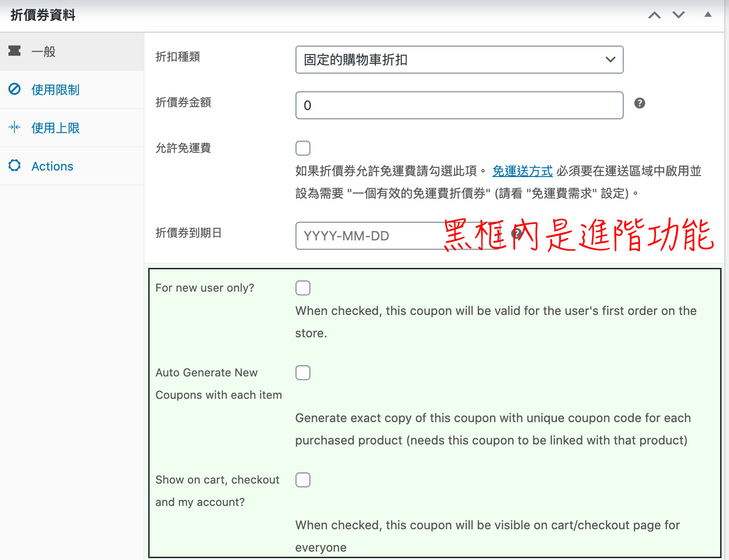This screenshot has height=560, width=729.
Task: Click the 折價券金額 label
Action: coord(183,102)
